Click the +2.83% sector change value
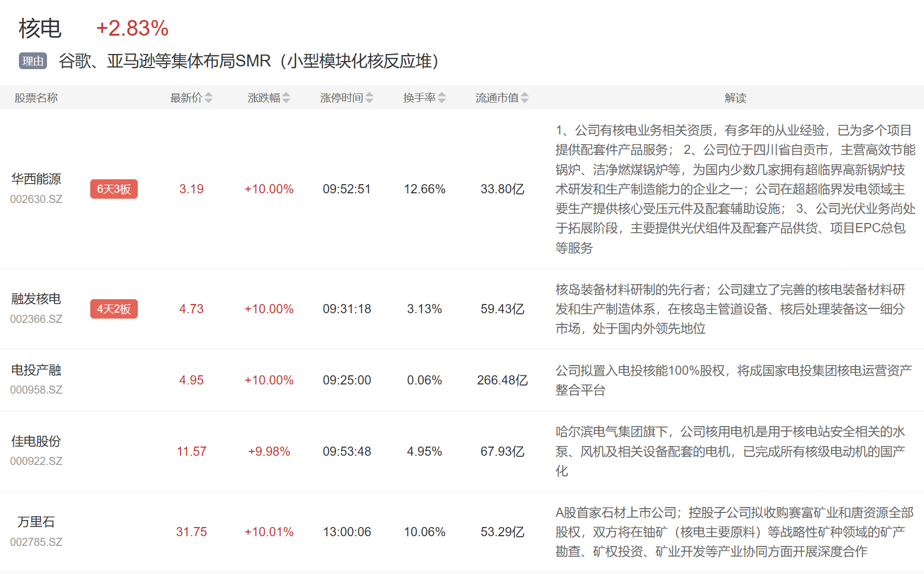Image resolution: width=924 pixels, height=574 pixels. (x=132, y=28)
